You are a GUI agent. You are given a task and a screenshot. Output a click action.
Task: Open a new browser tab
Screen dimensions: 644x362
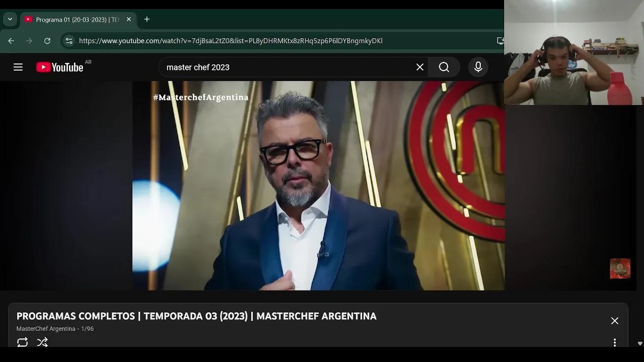coord(147,20)
